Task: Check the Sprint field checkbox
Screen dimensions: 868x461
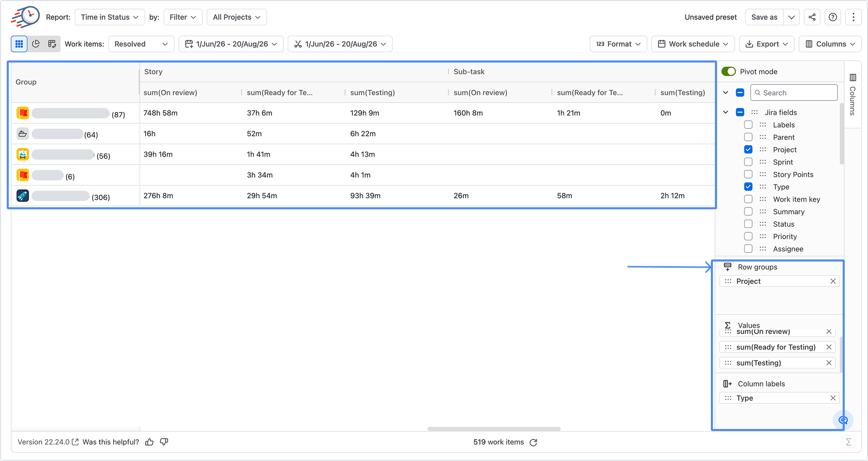Action: click(x=748, y=162)
